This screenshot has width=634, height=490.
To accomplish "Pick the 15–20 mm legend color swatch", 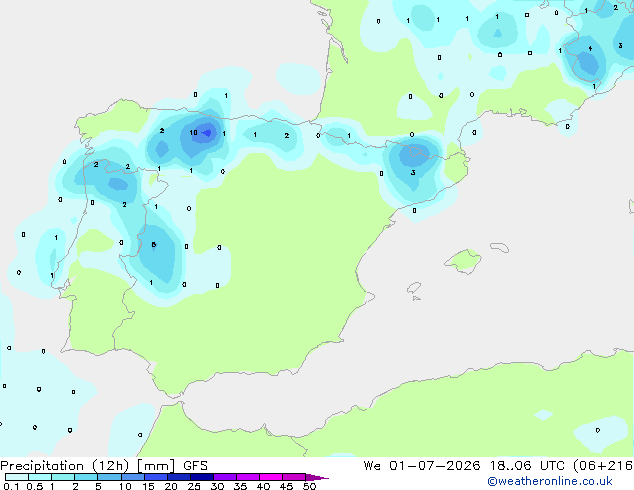I will coord(156,477).
